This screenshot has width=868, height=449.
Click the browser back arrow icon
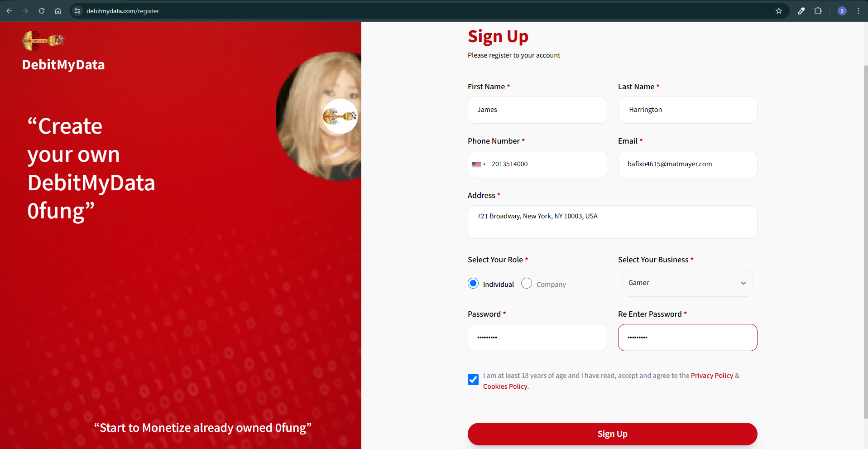tap(9, 11)
